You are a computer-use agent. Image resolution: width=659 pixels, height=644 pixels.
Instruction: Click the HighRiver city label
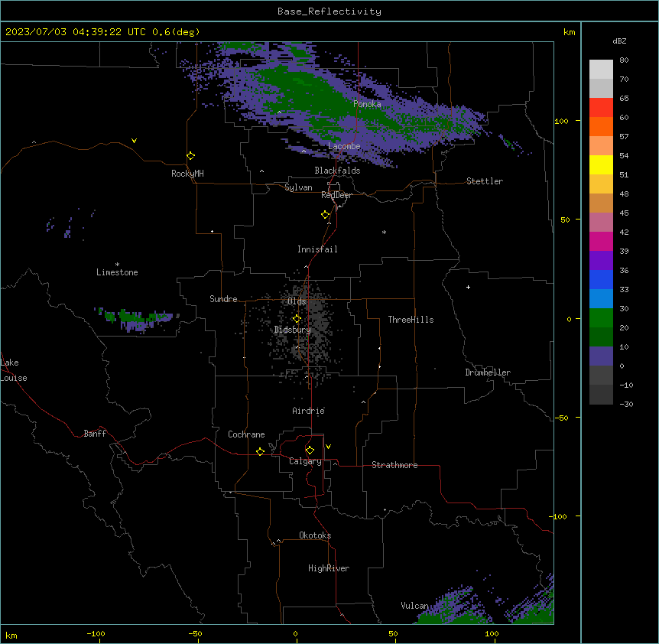click(329, 568)
